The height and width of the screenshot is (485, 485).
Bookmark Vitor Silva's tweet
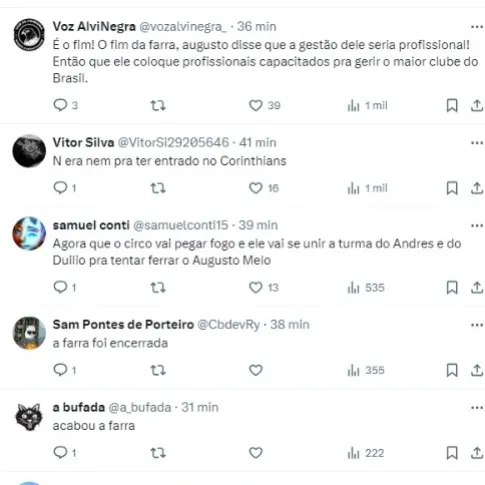pos(452,188)
